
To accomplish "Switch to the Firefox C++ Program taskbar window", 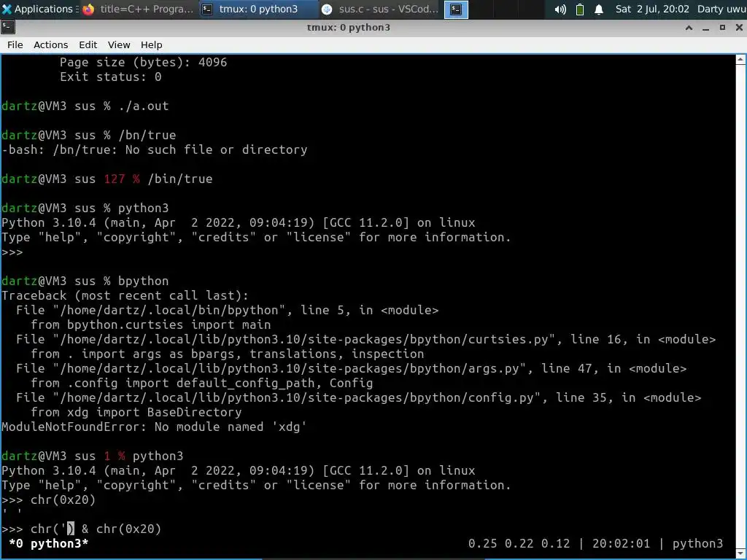I will pos(138,9).
